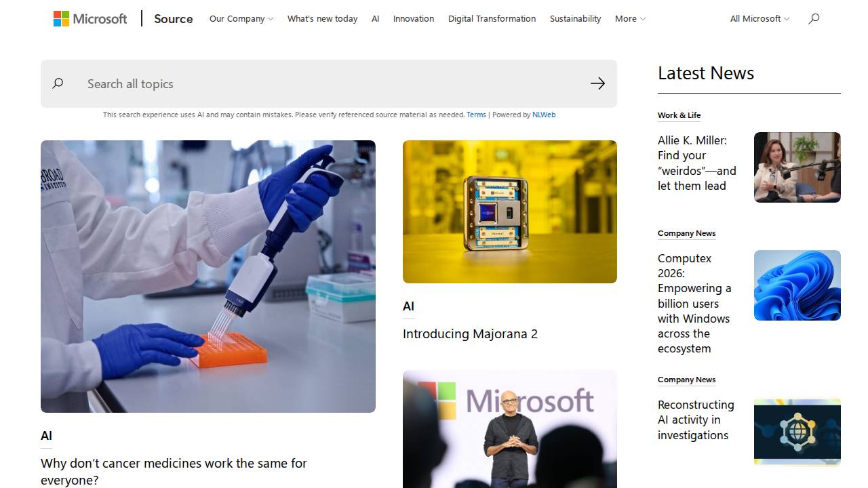Click AI category above Majorana 2 headline
Viewport: 868px width, 488px height.
[x=408, y=306]
